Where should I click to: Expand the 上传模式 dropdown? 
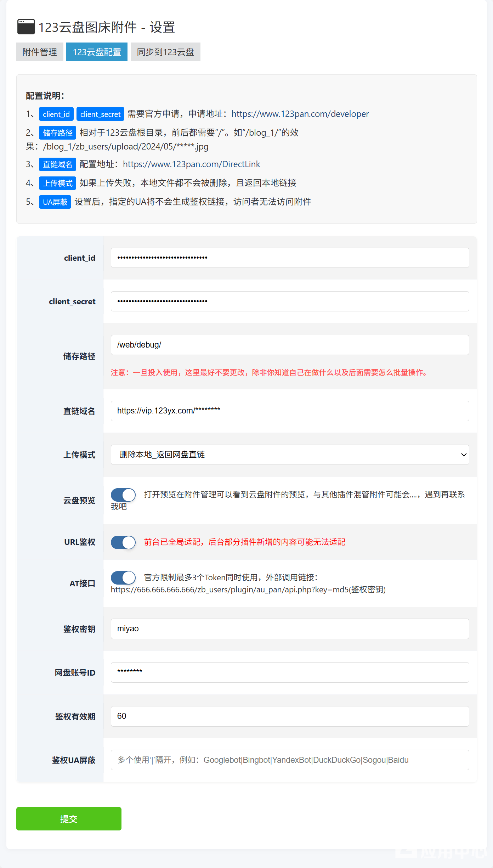click(x=290, y=455)
